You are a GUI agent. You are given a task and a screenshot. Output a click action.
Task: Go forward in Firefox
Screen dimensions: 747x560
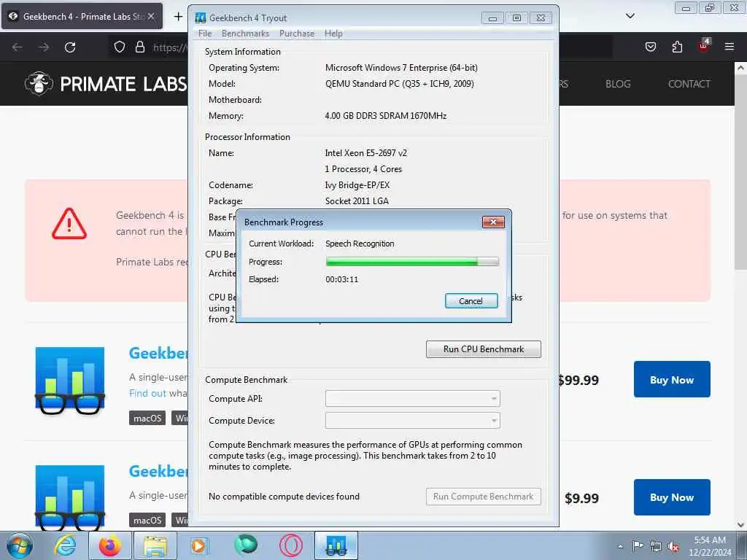[44, 47]
